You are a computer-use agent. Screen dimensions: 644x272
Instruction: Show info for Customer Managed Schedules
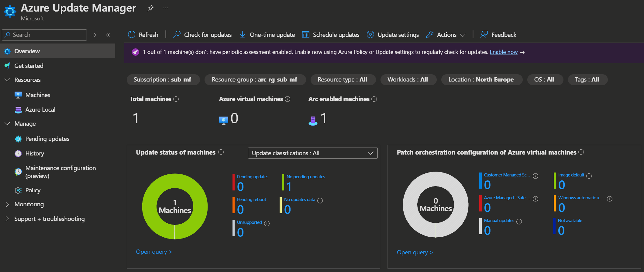tap(536, 176)
